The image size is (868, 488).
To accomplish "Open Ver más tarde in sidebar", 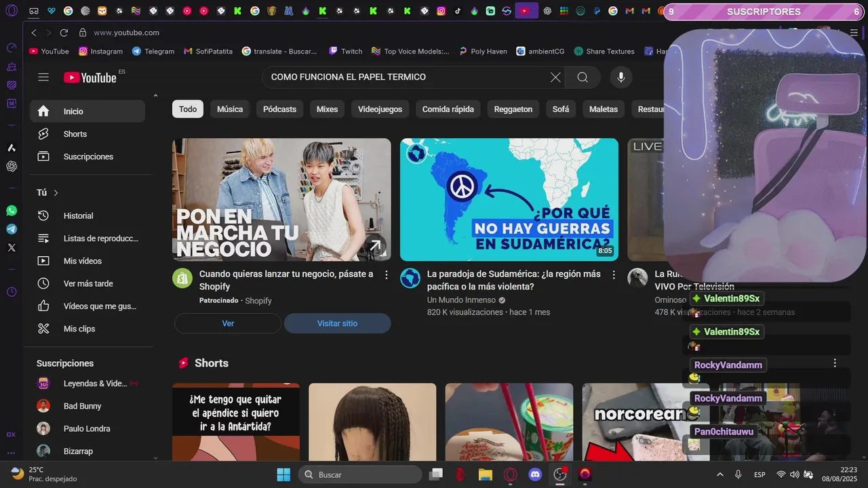I will click(87, 283).
